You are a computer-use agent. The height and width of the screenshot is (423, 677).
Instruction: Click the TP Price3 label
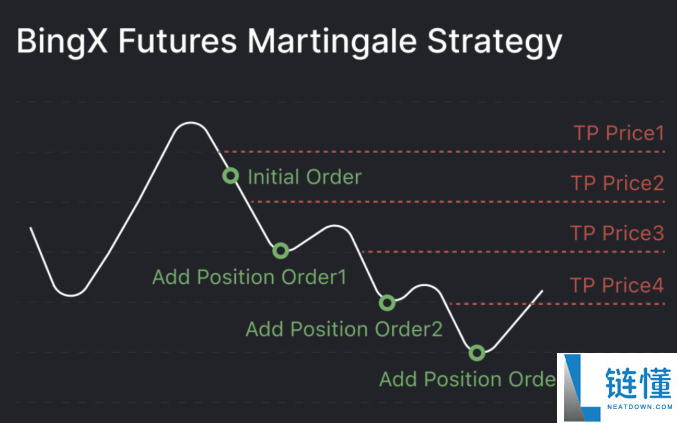617,233
